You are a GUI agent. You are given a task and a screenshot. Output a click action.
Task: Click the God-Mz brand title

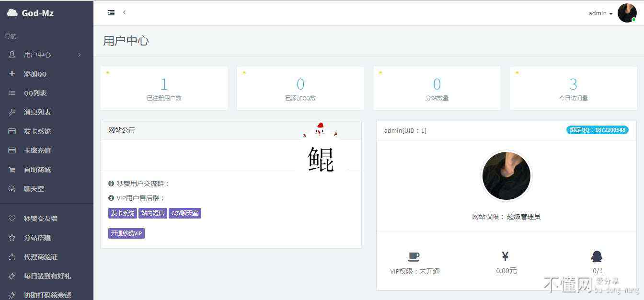(38, 13)
